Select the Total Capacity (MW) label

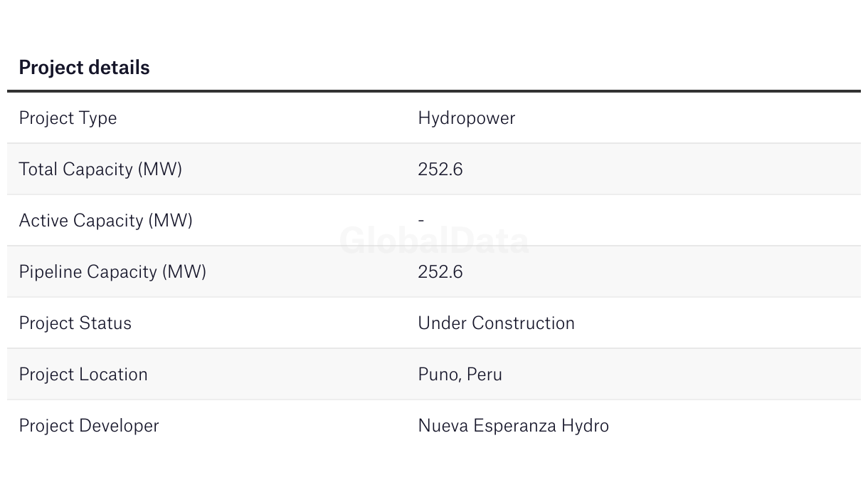pos(100,169)
